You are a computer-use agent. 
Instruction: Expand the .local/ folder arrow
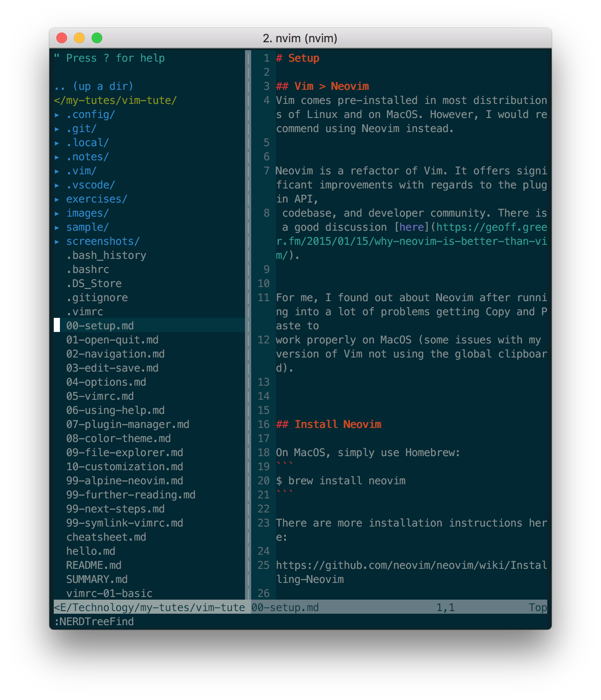pos(57,143)
